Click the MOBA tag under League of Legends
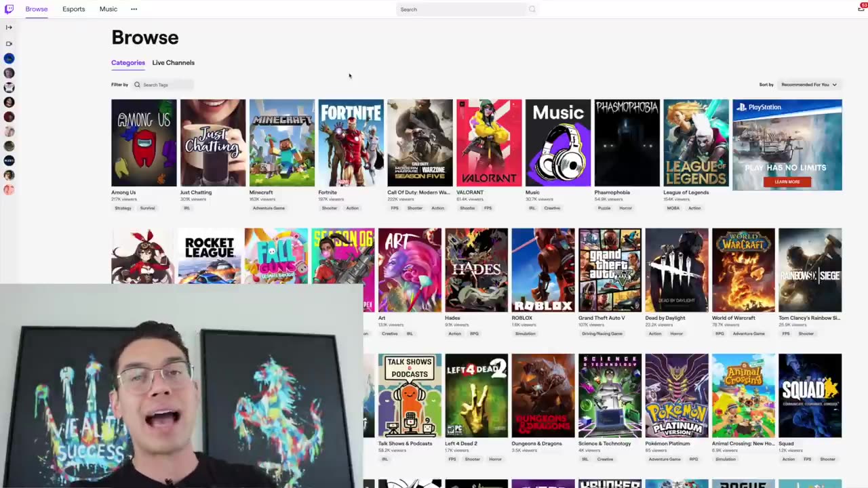Screen dimensions: 868x488 coord(673,208)
